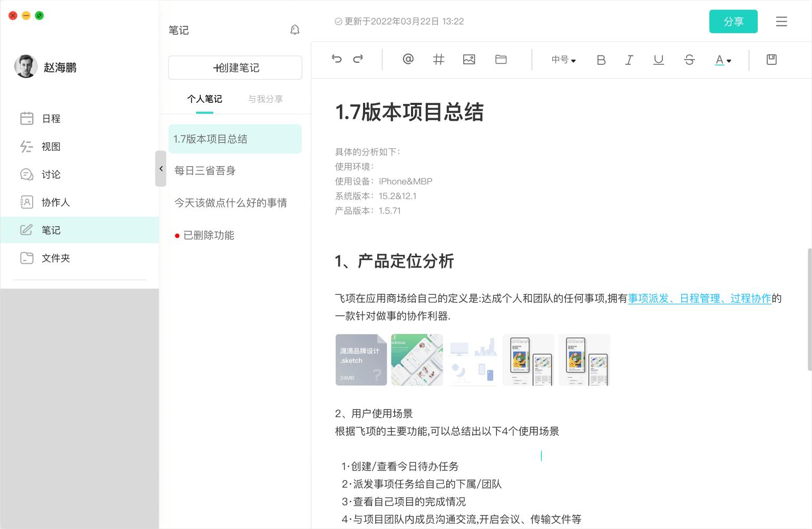
Task: Open the text color dropdown
Action: [723, 60]
